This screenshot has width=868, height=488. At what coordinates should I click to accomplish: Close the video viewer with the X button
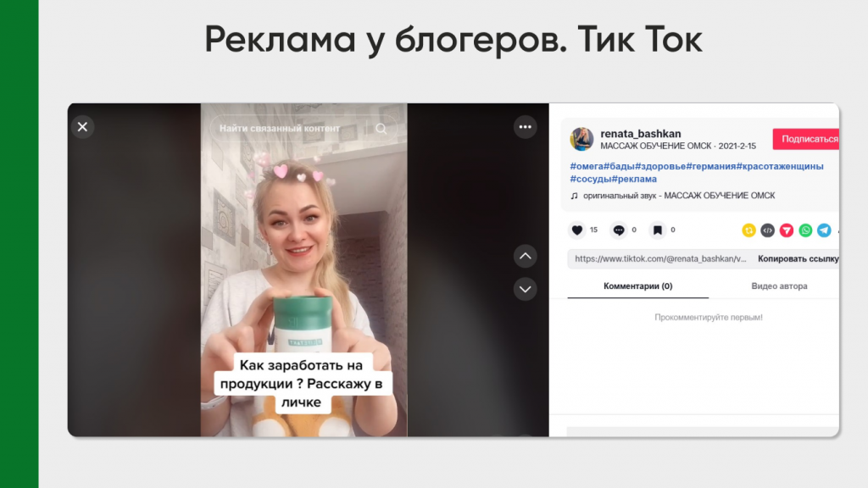coord(82,127)
